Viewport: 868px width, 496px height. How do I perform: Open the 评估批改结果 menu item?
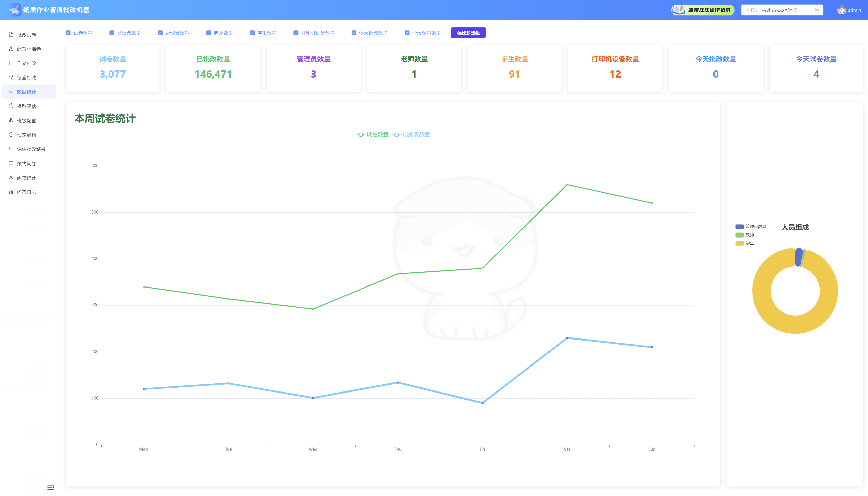pos(31,149)
